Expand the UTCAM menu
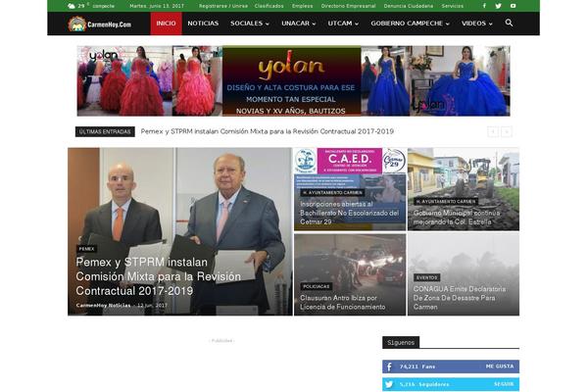Image resolution: width=588 pixels, height=392 pixels. (x=343, y=24)
